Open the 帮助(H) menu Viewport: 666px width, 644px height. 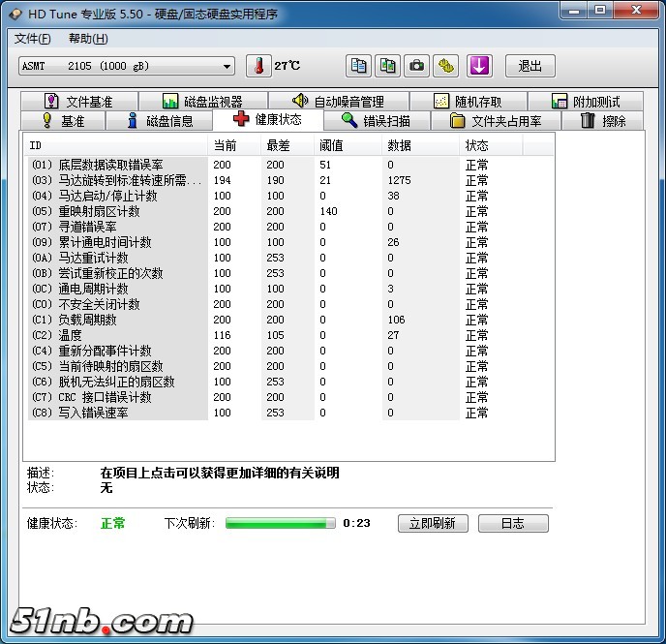tap(88, 39)
